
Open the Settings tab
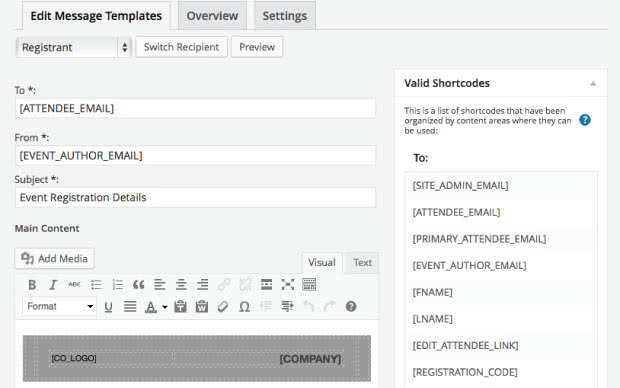(285, 16)
